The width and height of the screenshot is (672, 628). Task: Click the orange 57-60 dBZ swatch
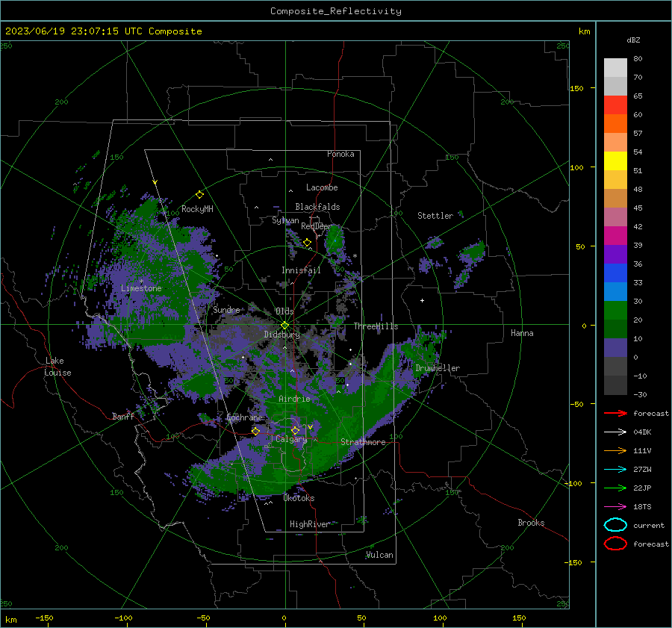click(x=615, y=124)
